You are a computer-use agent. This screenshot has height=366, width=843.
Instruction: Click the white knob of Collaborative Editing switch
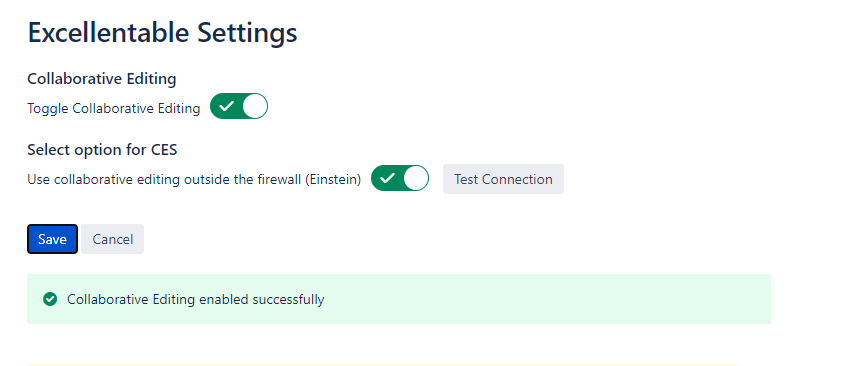255,106
